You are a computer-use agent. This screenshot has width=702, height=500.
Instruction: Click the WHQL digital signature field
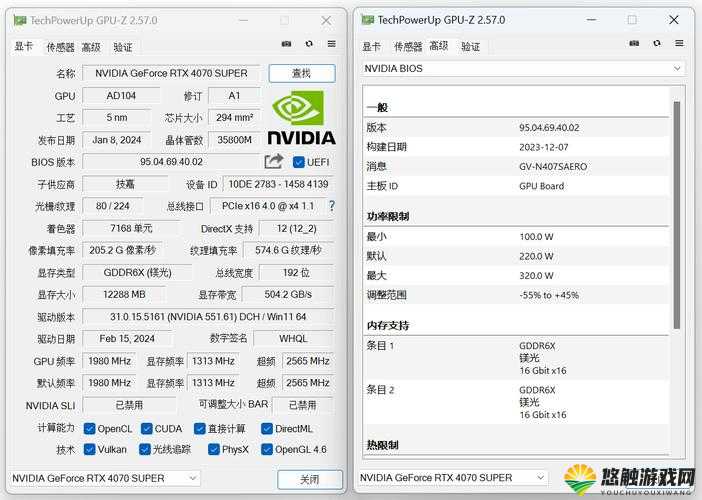[293, 338]
